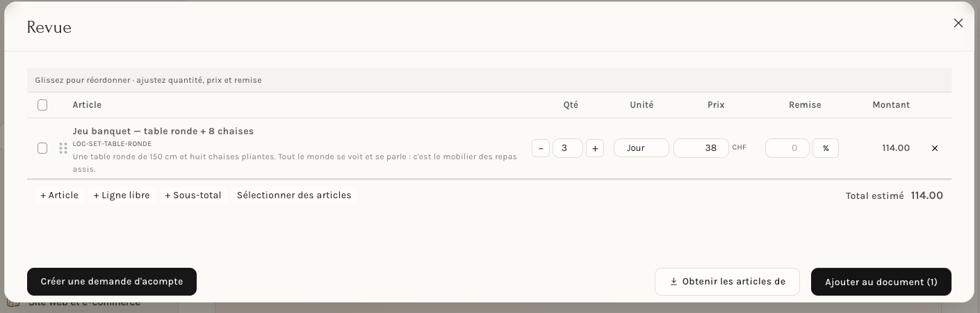Viewport: 980px width, 313px height.
Task: Click the + Article option
Action: [x=60, y=195]
